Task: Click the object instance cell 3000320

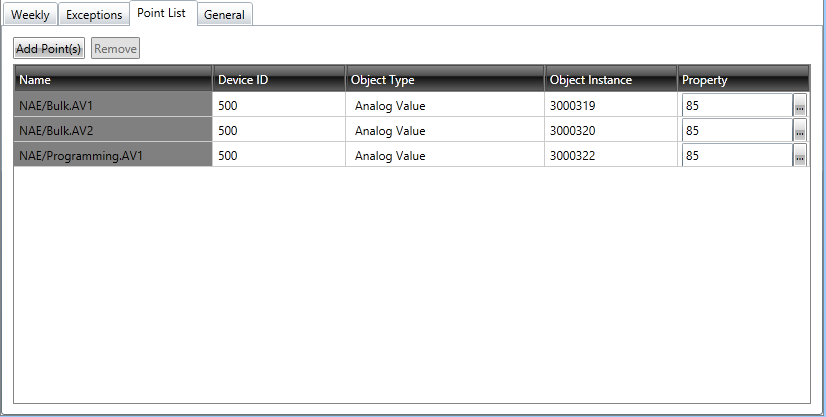Action: click(611, 130)
